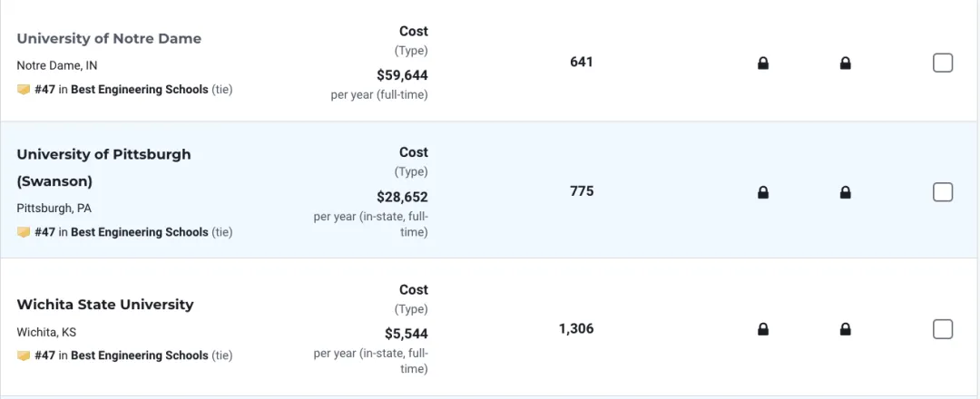Click second lock icon in Notre Dame row
The width and height of the screenshot is (980, 399).
point(845,63)
